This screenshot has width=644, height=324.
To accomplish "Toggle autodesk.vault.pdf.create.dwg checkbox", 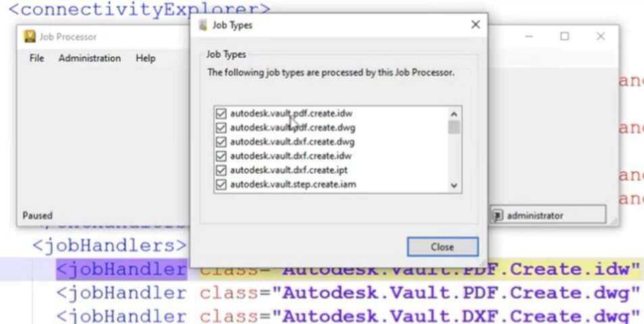I will tap(221, 127).
